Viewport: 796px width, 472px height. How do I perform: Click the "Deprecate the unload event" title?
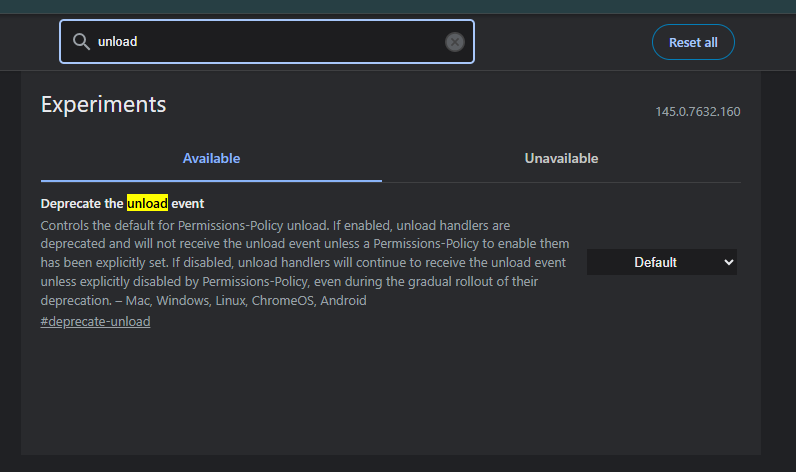click(x=122, y=204)
